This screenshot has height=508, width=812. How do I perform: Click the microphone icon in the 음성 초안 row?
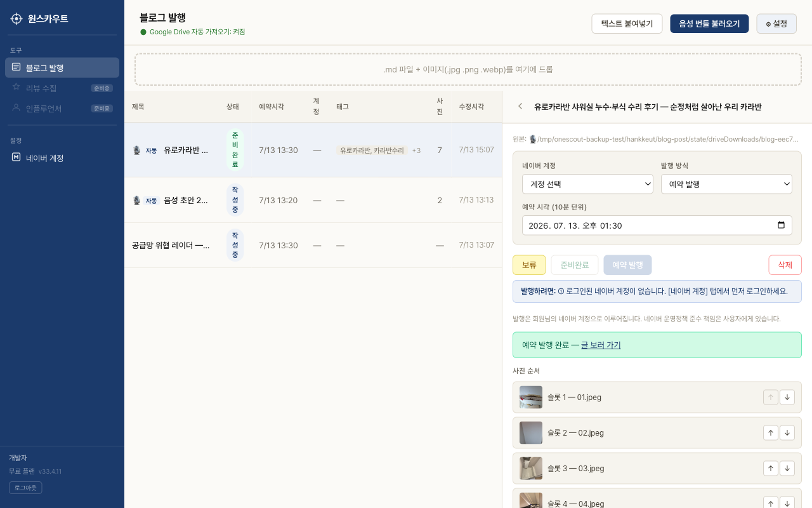pyautogui.click(x=136, y=200)
